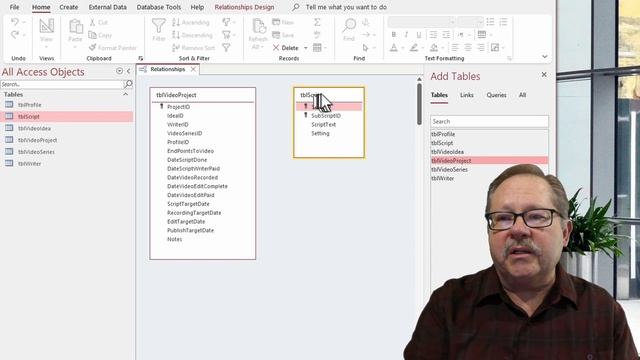
Task: Click the Select pointer icon in Find group
Action: (366, 48)
